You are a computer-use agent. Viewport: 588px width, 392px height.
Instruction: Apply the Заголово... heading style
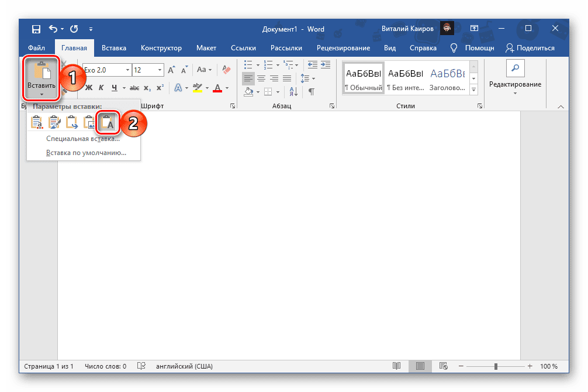(x=447, y=78)
